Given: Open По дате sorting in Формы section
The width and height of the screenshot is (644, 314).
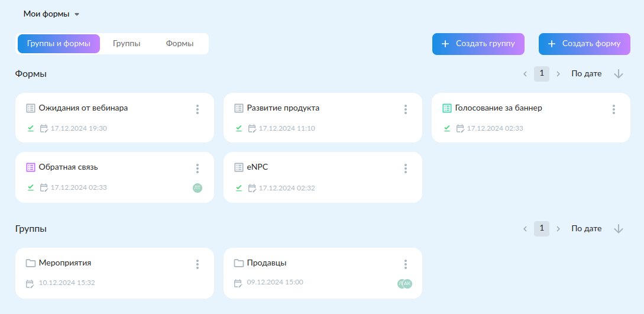Looking at the screenshot, I should click(x=587, y=74).
